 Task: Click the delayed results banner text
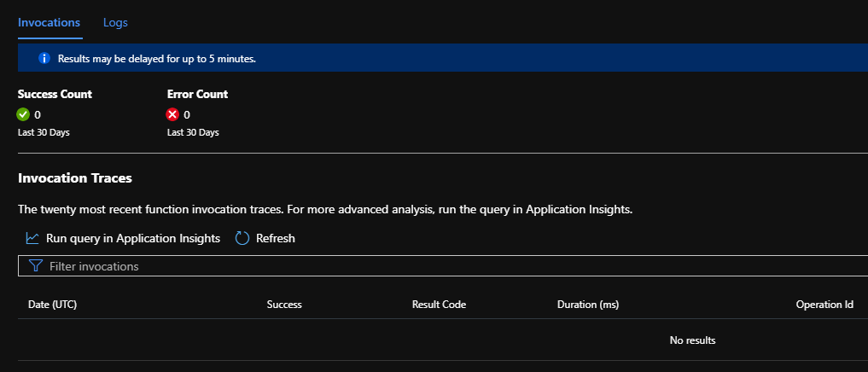coord(157,58)
